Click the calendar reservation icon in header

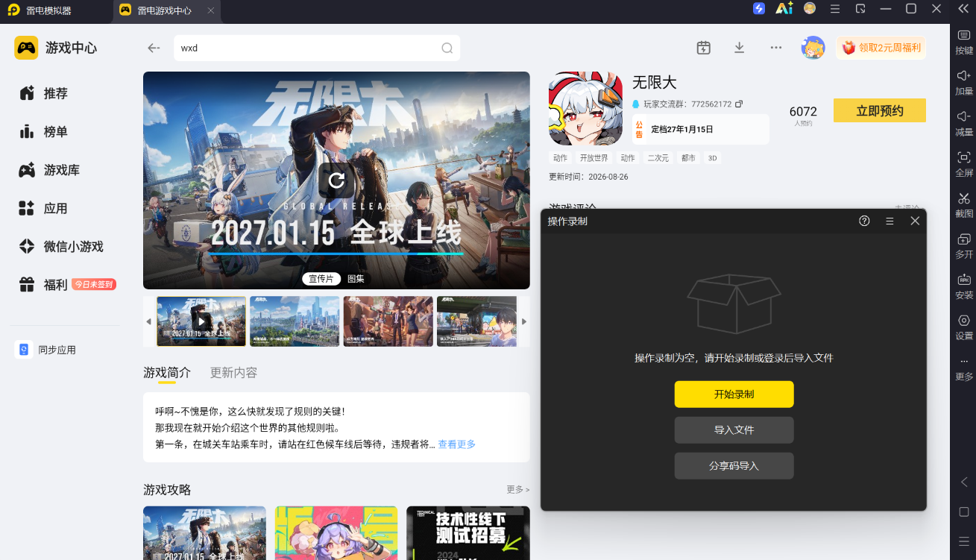point(703,48)
